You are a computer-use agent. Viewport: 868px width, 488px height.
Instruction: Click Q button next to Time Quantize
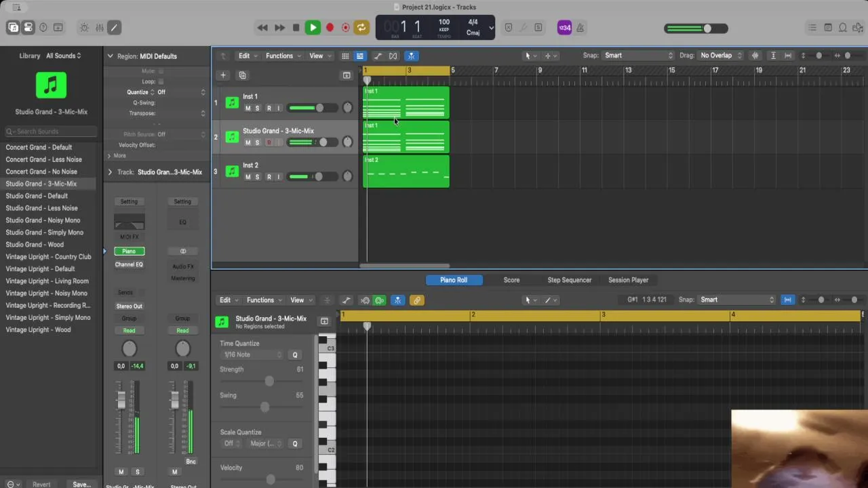click(295, 354)
